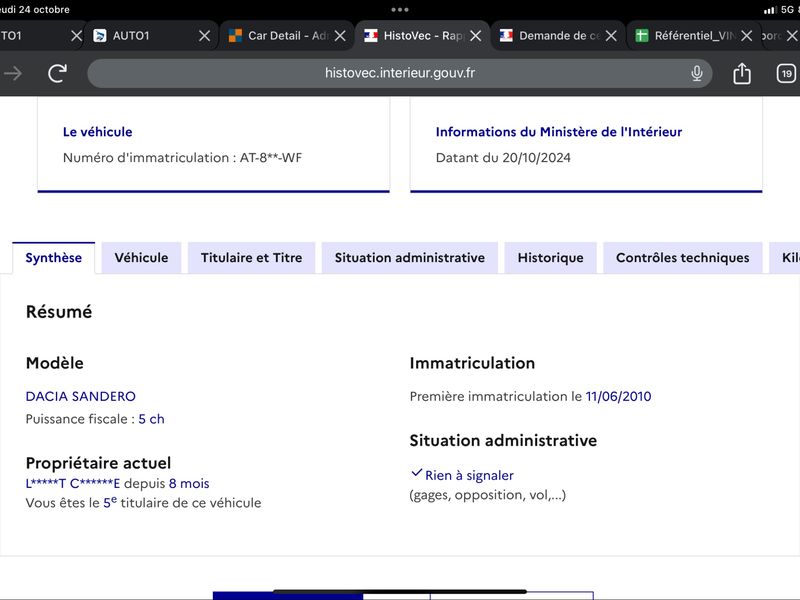Switch to the Car Detail browser tab
800x600 pixels.
pos(278,36)
